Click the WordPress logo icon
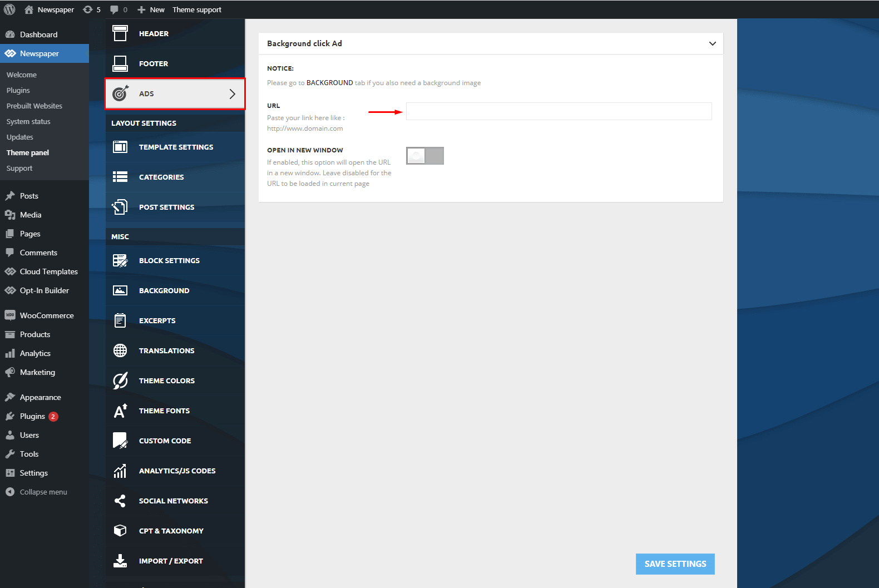 click(9, 9)
